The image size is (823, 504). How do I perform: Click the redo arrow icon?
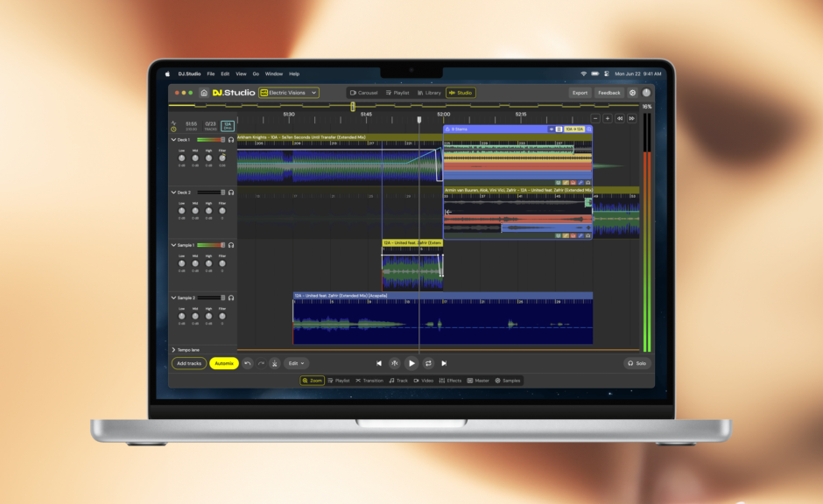pos(261,363)
